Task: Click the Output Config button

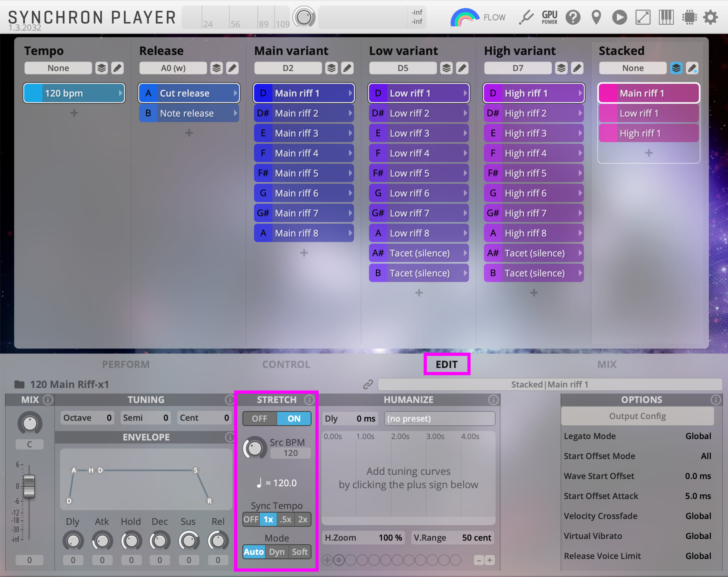Action: click(x=637, y=416)
